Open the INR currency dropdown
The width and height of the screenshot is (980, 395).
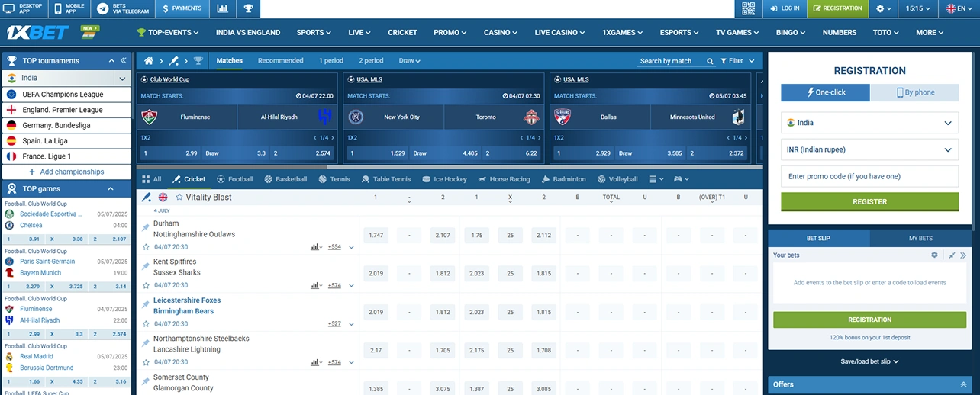point(869,149)
